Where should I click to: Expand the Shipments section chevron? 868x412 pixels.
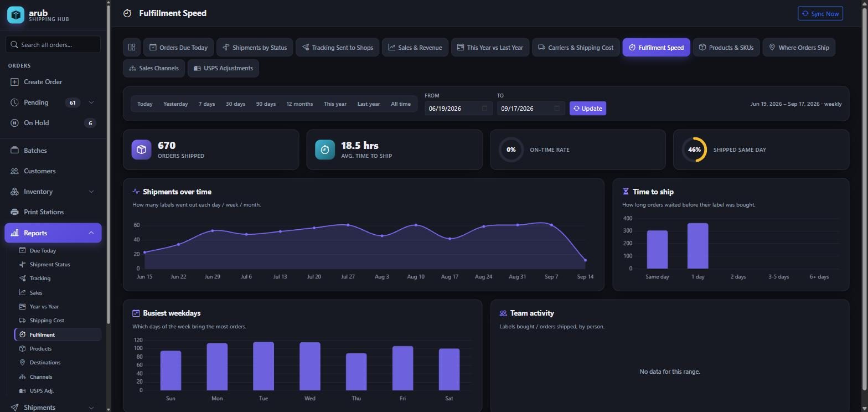tap(91, 408)
